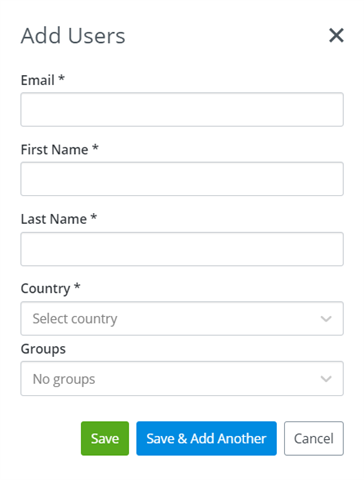
Task: Click the Country field label
Action: pos(45,289)
